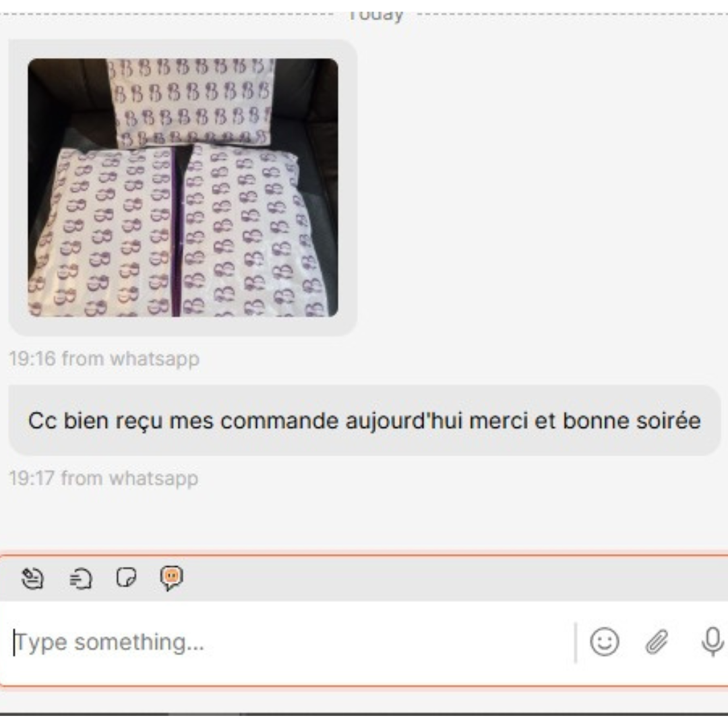Add a note using sticky note icon
Image resolution: width=728 pixels, height=728 pixels.
[126, 578]
